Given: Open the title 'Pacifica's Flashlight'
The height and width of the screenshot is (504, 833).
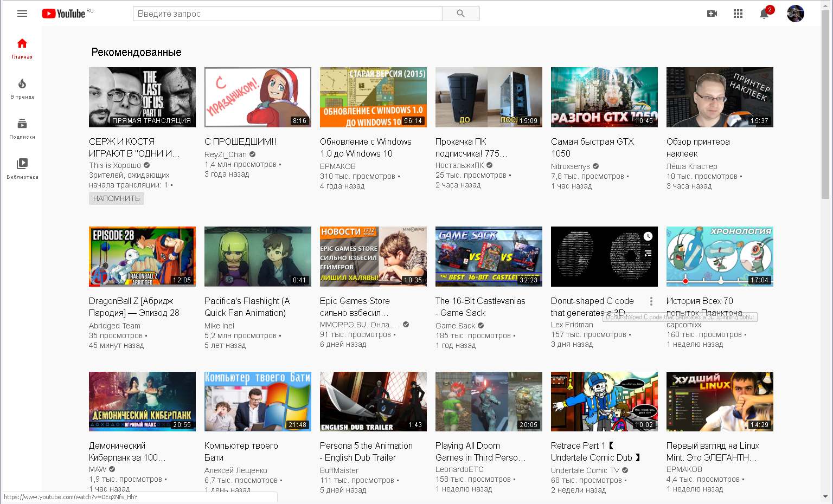Looking at the screenshot, I should pyautogui.click(x=247, y=307).
